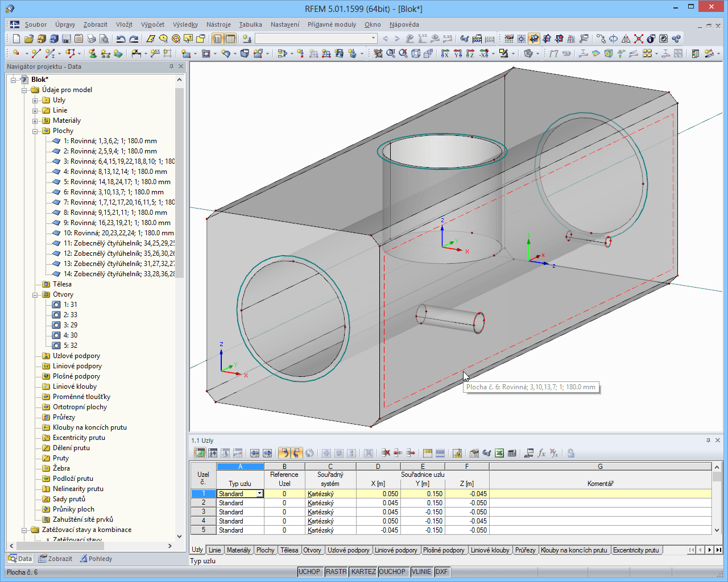Export the Uzly table to Excel
The image size is (728, 582).
[498, 453]
